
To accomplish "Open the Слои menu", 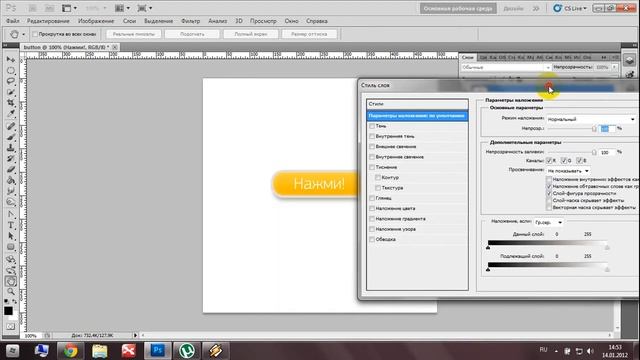I will (x=129, y=21).
